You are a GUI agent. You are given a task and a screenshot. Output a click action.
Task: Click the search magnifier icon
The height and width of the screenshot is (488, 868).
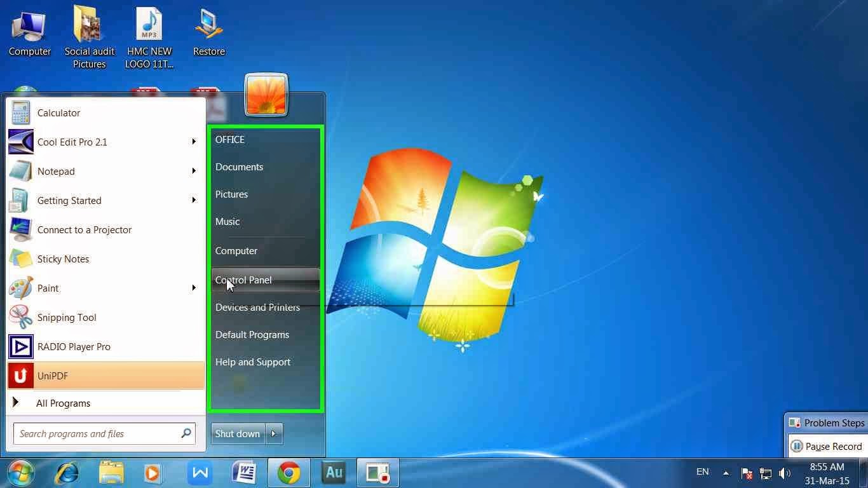(186, 433)
